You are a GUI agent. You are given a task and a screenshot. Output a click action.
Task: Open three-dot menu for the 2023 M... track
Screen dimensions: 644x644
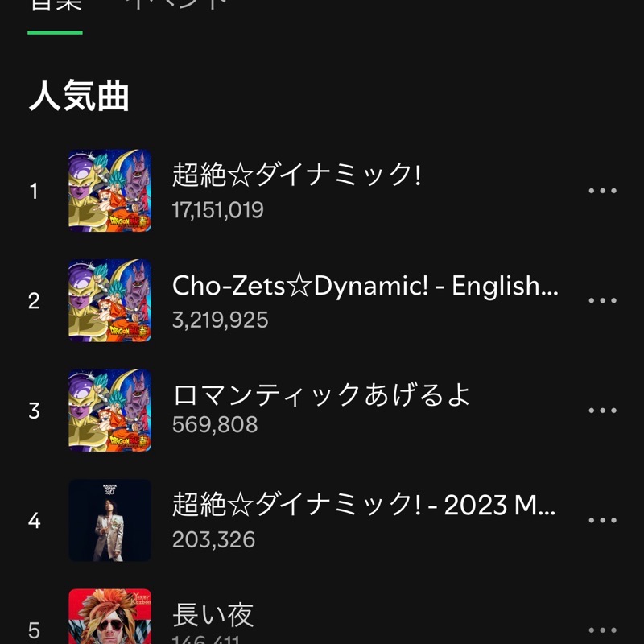(602, 521)
